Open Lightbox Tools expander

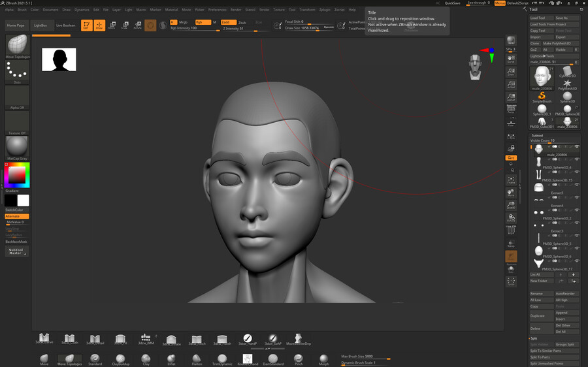click(x=542, y=56)
